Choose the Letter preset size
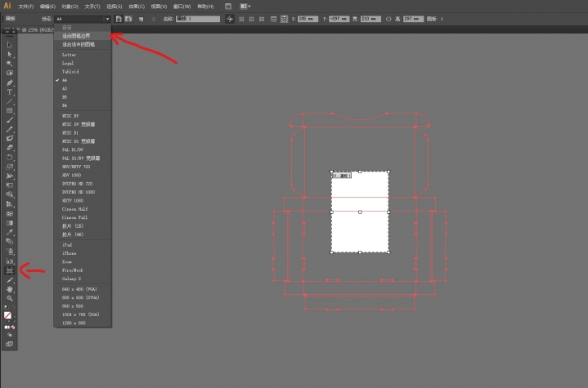The image size is (588, 388). [69, 54]
